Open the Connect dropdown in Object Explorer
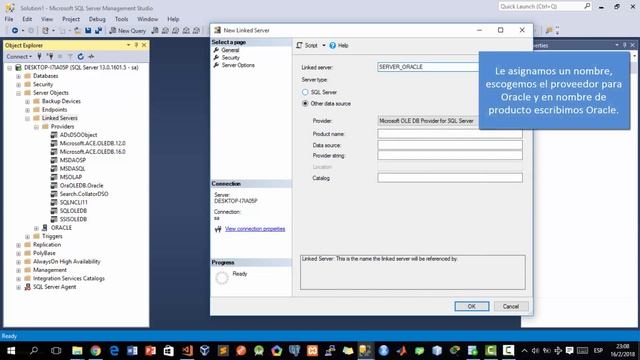Image resolution: width=640 pixels, height=360 pixels. (19, 56)
